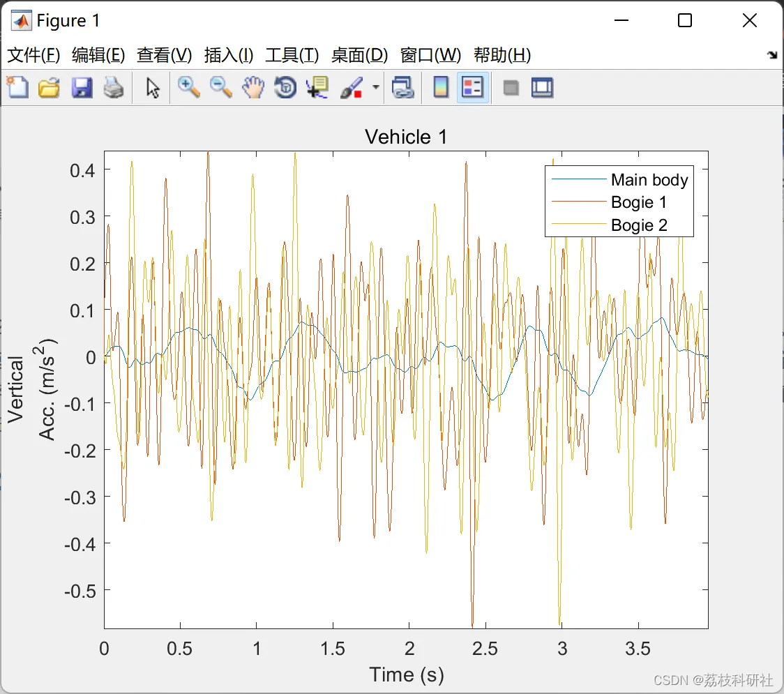The image size is (784, 694).
Task: Open a file with the folder icon
Action: [x=49, y=87]
